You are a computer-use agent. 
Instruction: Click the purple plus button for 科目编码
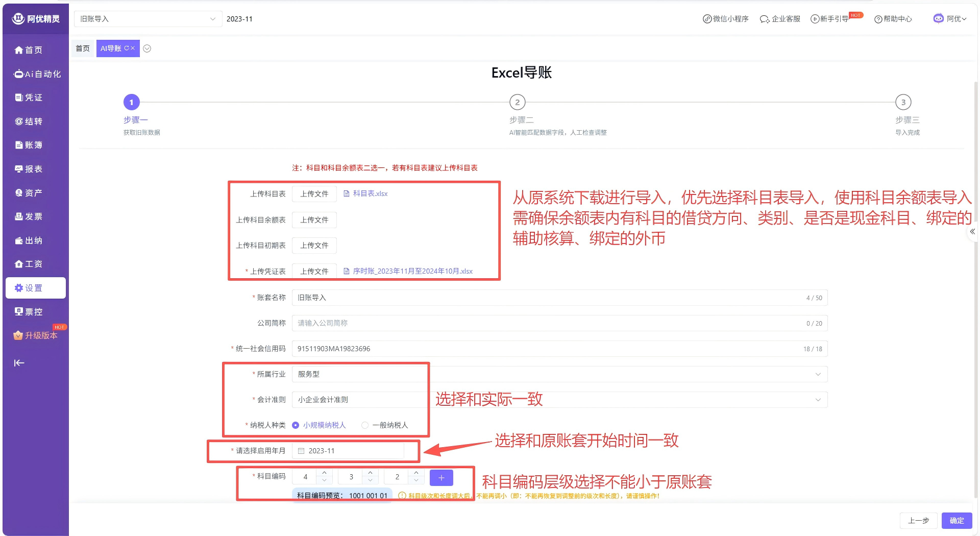[x=441, y=477]
